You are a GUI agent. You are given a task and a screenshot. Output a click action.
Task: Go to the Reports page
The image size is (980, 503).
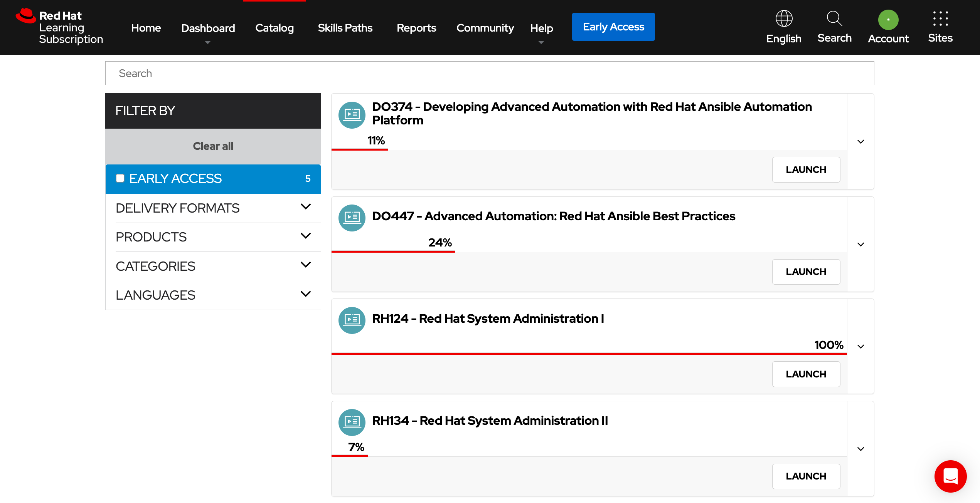[416, 28]
